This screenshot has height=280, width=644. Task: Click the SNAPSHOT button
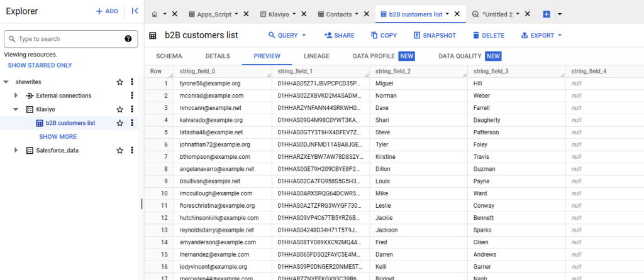coord(435,36)
